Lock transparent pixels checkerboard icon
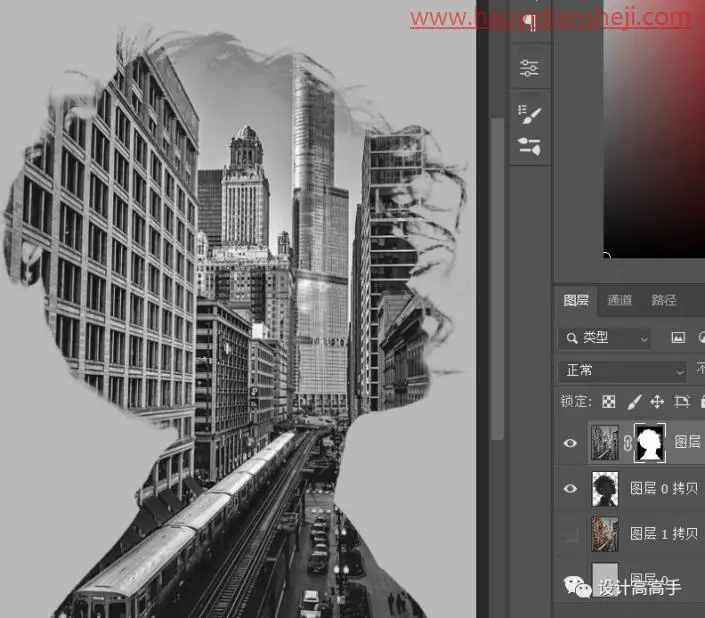 point(608,401)
